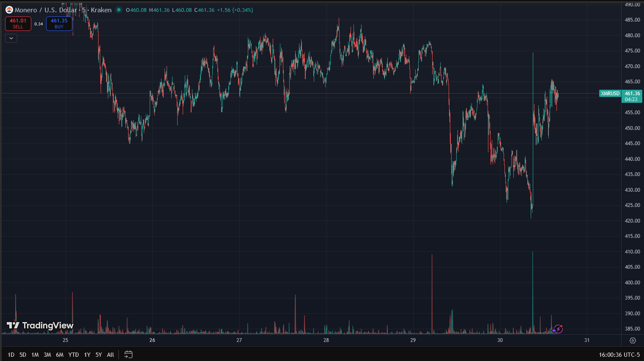Screen dimensions: 644x361
Task: Click the 420.00 price axis label
Action: [x=632, y=221]
